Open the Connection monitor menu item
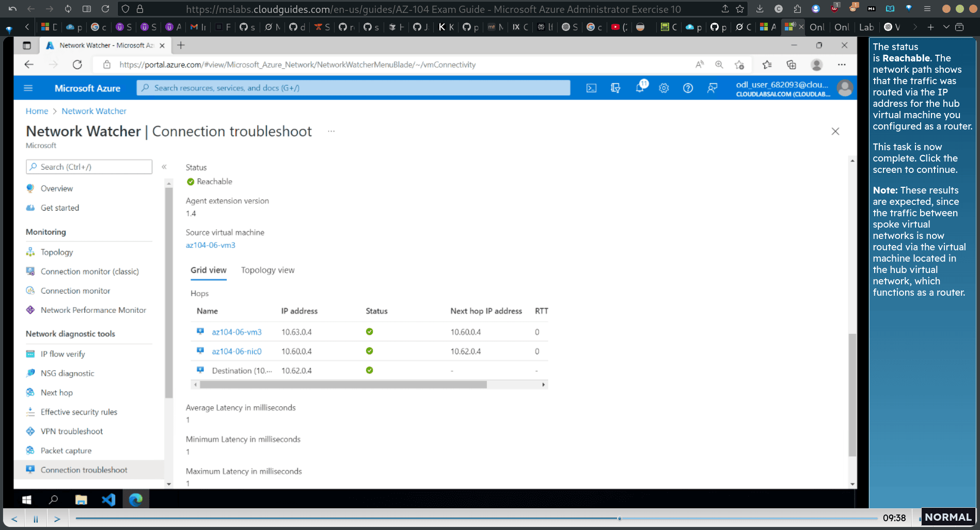The width and height of the screenshot is (980, 530). [x=75, y=291]
